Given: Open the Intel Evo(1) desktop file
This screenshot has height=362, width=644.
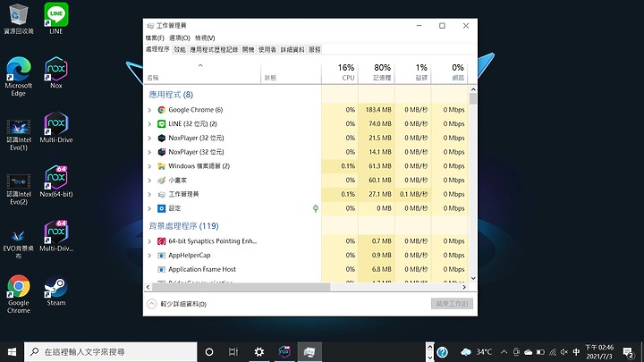Looking at the screenshot, I should click(x=18, y=135).
